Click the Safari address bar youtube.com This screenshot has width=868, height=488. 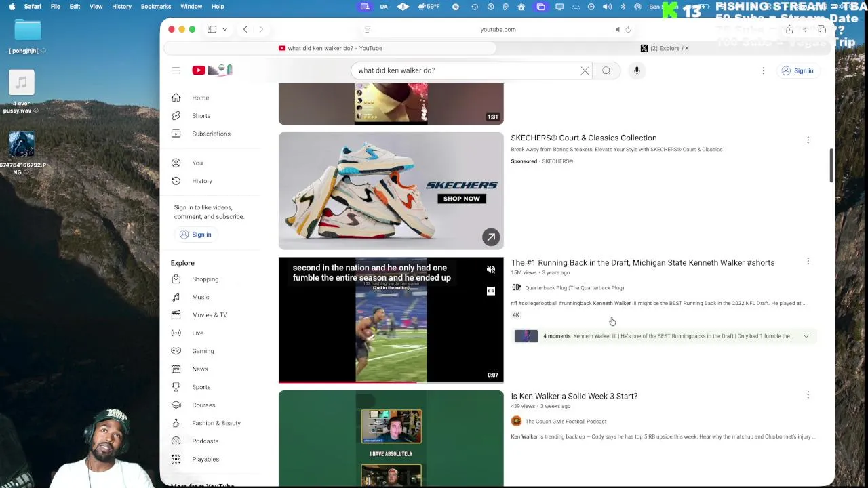[x=498, y=29]
